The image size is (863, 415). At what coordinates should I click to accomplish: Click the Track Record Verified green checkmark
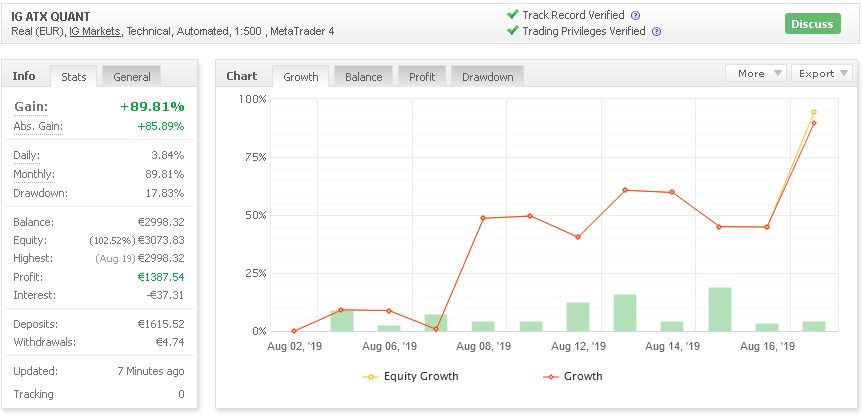coord(512,15)
